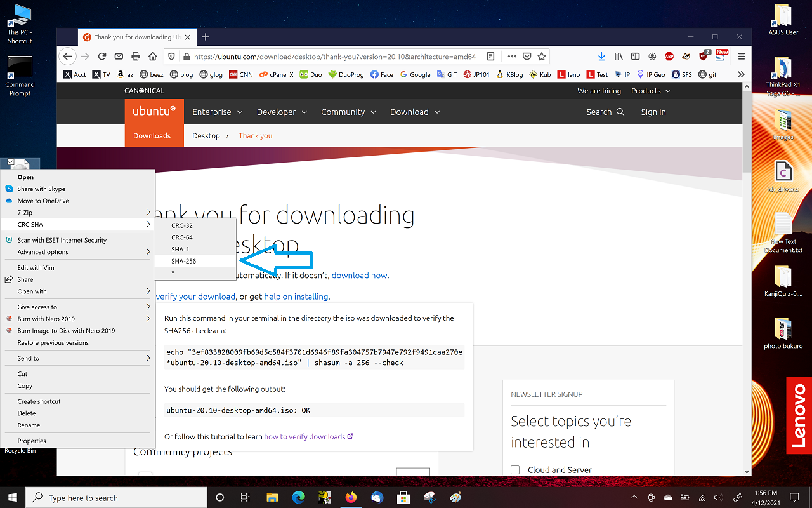Open the Firefox downloads arrow
The height and width of the screenshot is (508, 812).
click(x=601, y=57)
